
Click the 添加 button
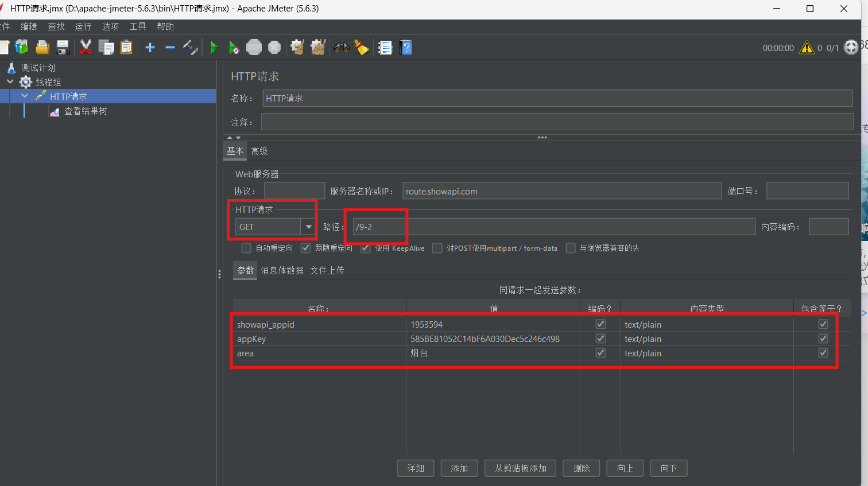pos(459,468)
